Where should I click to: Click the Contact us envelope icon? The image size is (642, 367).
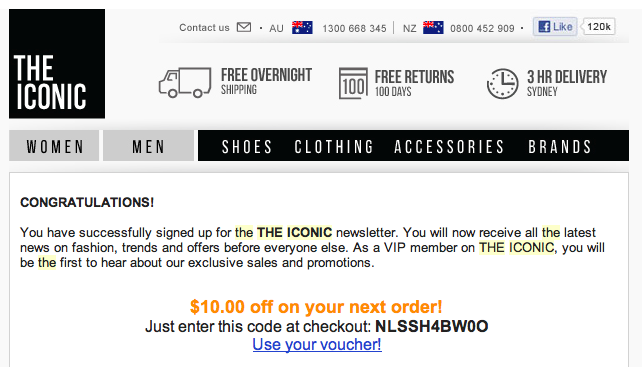(x=244, y=27)
